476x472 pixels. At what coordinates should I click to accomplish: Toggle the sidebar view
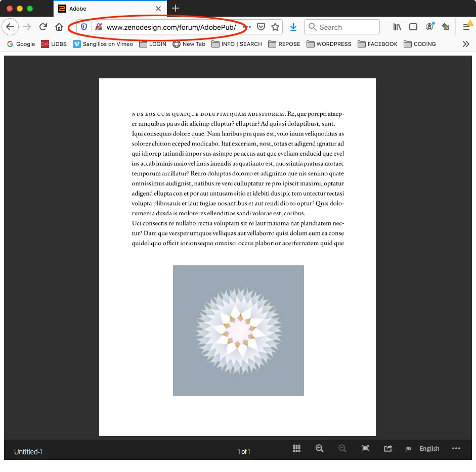[413, 27]
